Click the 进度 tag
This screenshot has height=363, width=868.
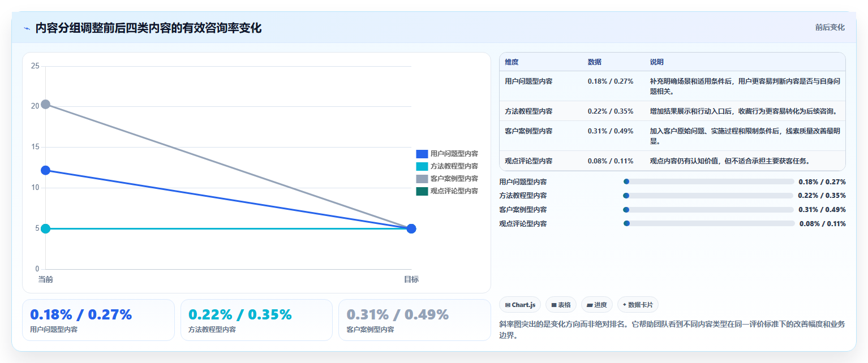[597, 305]
